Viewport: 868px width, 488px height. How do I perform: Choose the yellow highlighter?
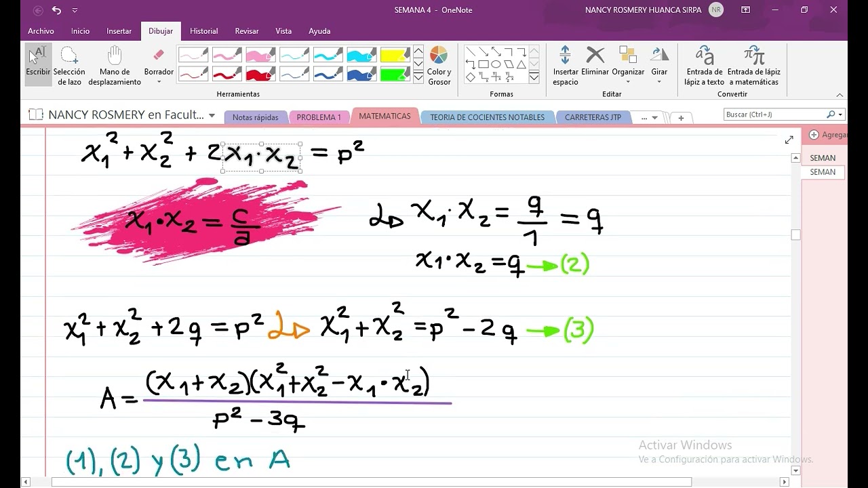point(395,55)
